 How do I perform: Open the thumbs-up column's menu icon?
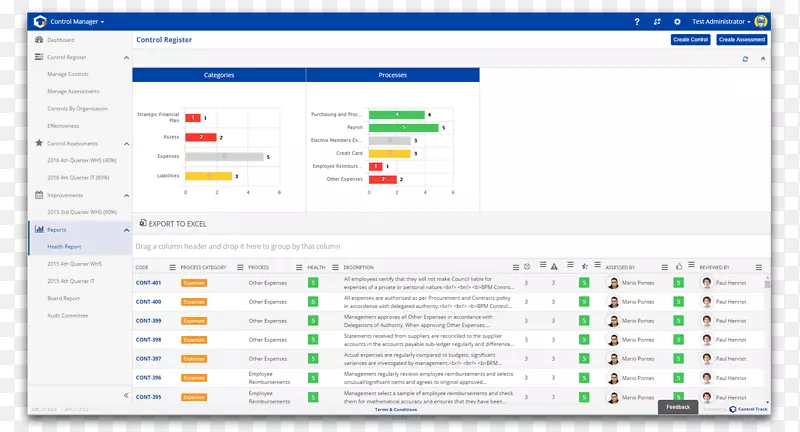point(691,265)
